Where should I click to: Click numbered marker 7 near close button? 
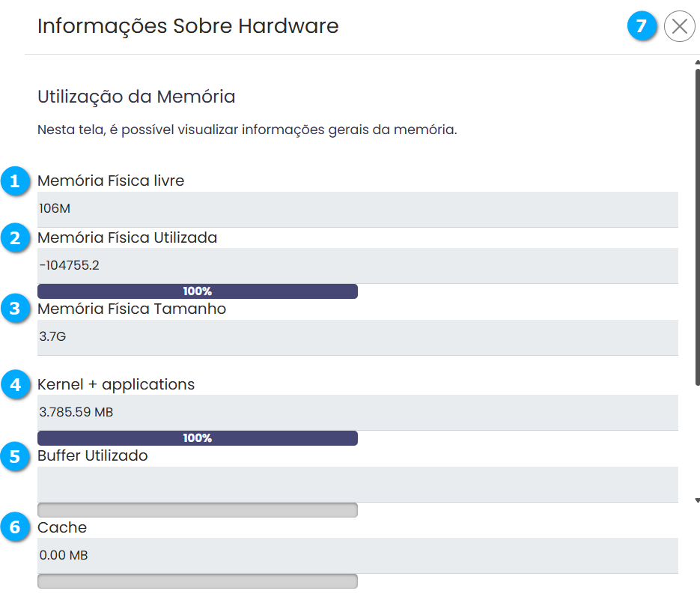[641, 26]
